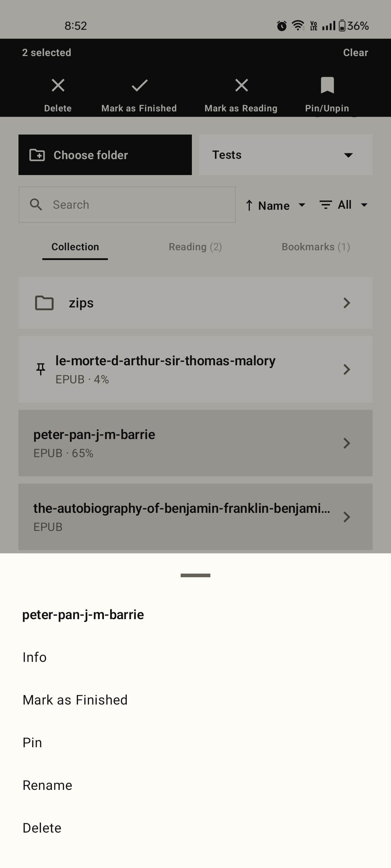Tap the Pin/Unpin bookmark icon
The image size is (391, 868).
(x=327, y=85)
